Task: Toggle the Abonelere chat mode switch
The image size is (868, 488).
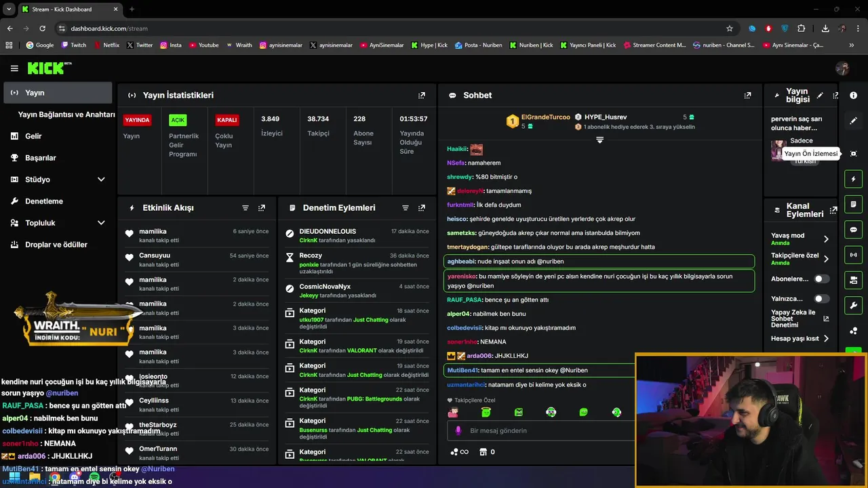Action: click(x=821, y=279)
